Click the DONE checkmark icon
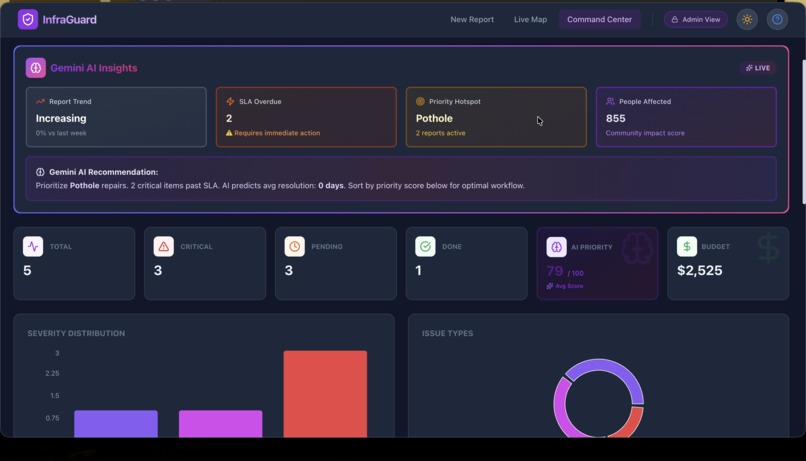 click(x=425, y=247)
